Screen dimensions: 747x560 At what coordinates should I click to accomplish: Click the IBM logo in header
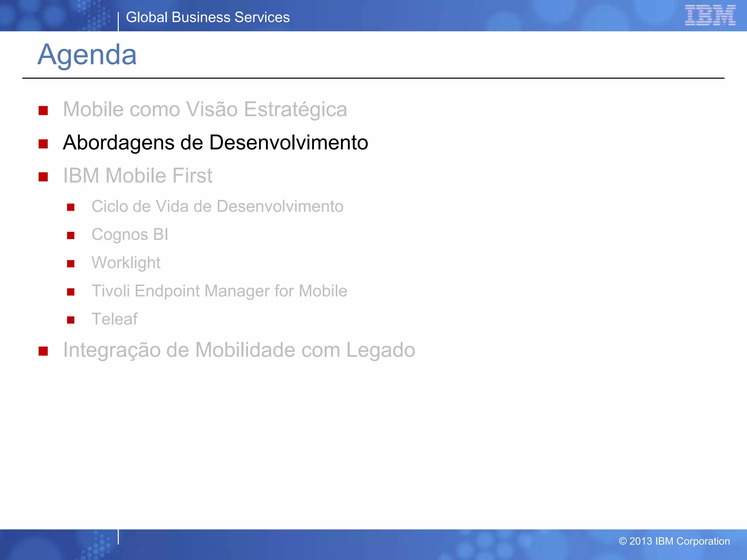point(710,15)
